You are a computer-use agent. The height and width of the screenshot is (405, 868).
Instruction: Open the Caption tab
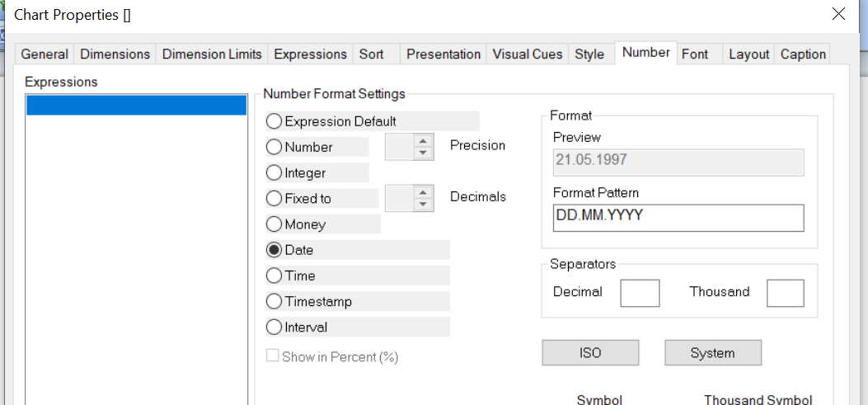(x=803, y=54)
